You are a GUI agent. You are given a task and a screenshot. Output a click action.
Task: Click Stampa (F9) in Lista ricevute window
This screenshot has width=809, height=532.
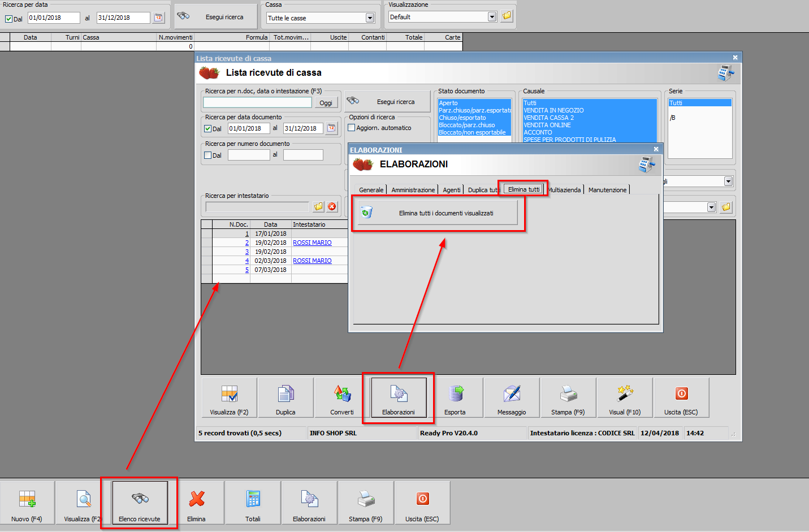(568, 397)
